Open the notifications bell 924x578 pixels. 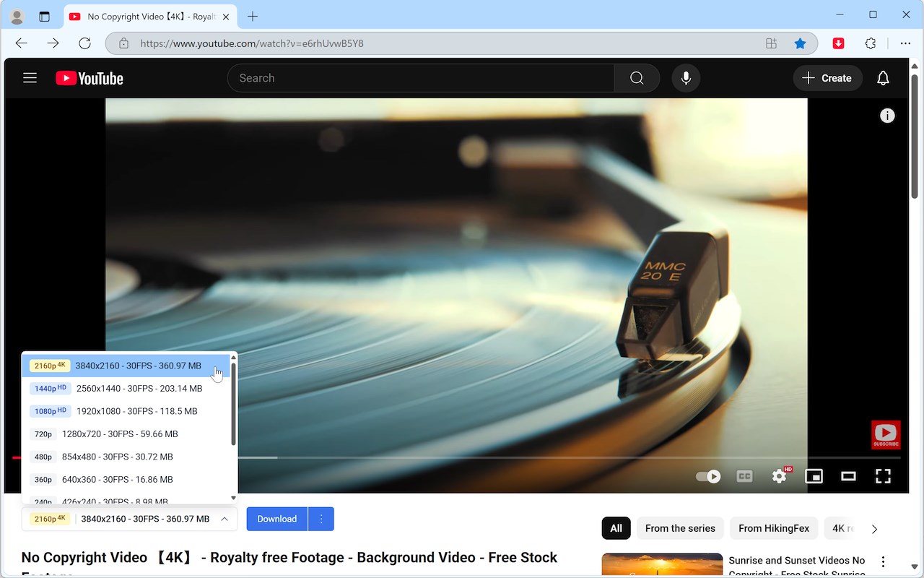pyautogui.click(x=883, y=78)
